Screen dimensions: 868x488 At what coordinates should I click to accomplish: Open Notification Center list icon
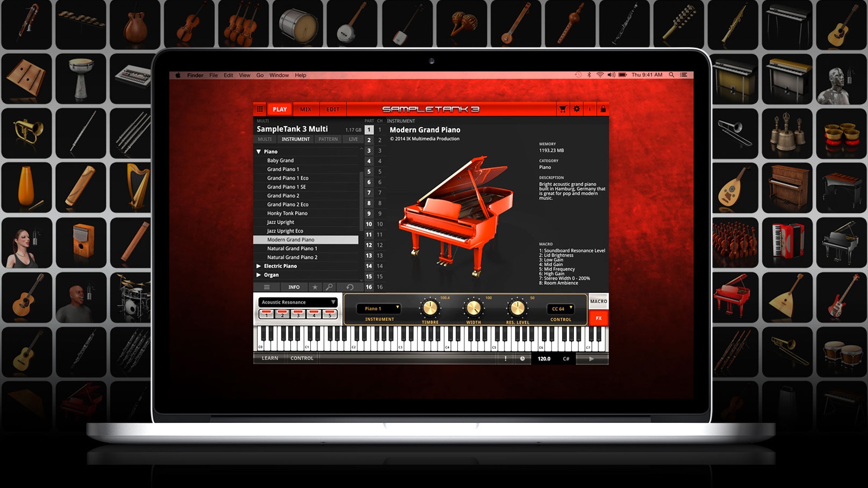[684, 75]
